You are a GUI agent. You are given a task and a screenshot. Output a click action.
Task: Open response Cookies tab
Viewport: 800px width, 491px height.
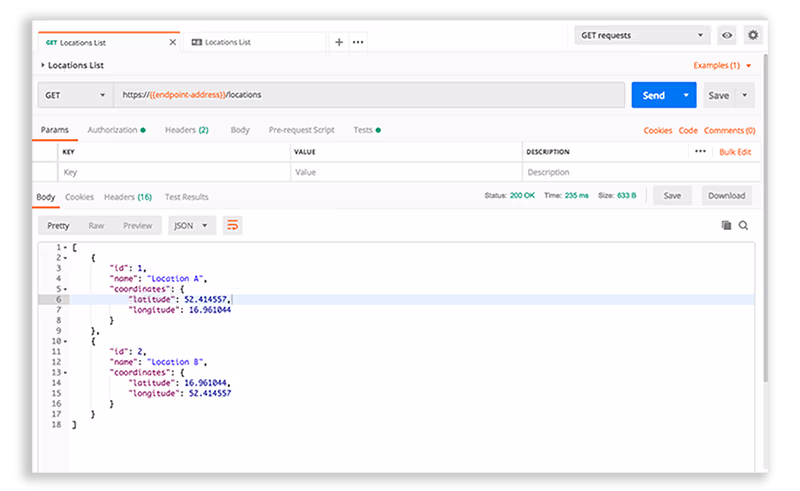point(79,197)
